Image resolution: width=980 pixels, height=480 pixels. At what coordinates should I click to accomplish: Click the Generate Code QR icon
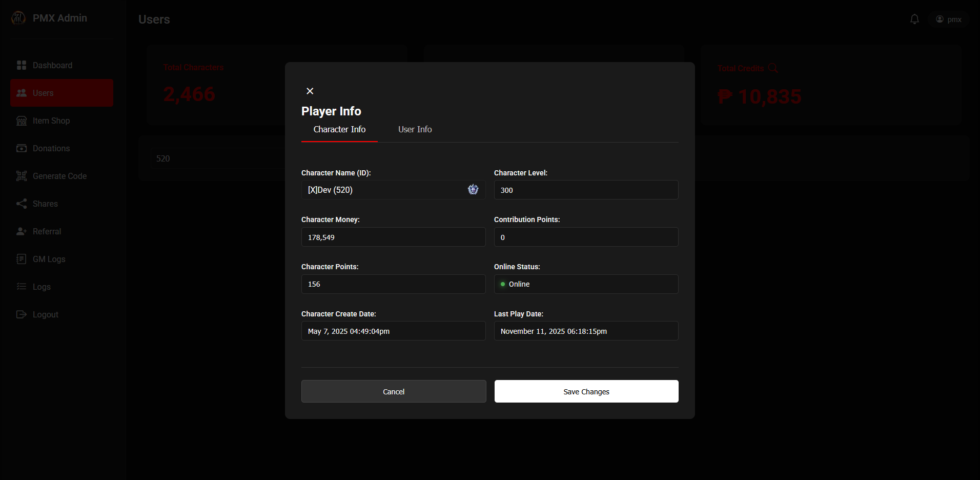click(22, 176)
